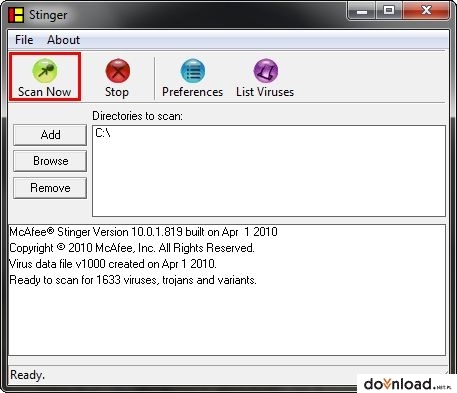Open the purple List Viruses icon
Image resolution: width=457 pixels, height=393 pixels.
(266, 71)
